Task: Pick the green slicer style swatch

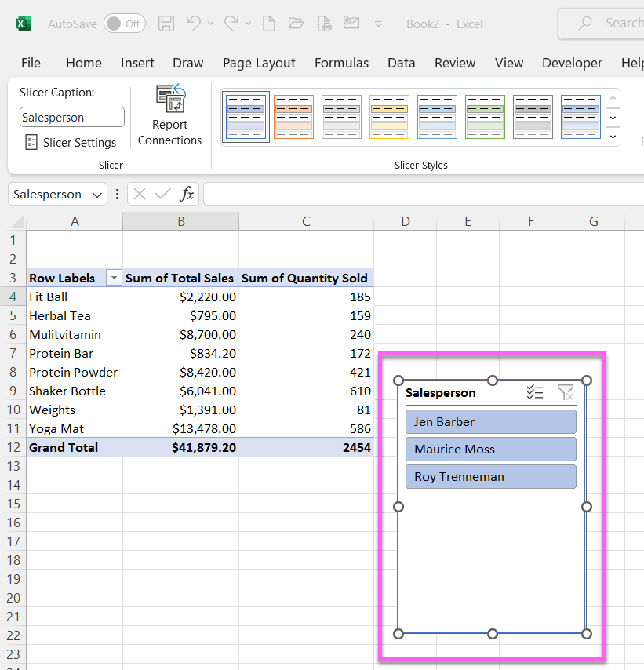Action: coord(485,116)
